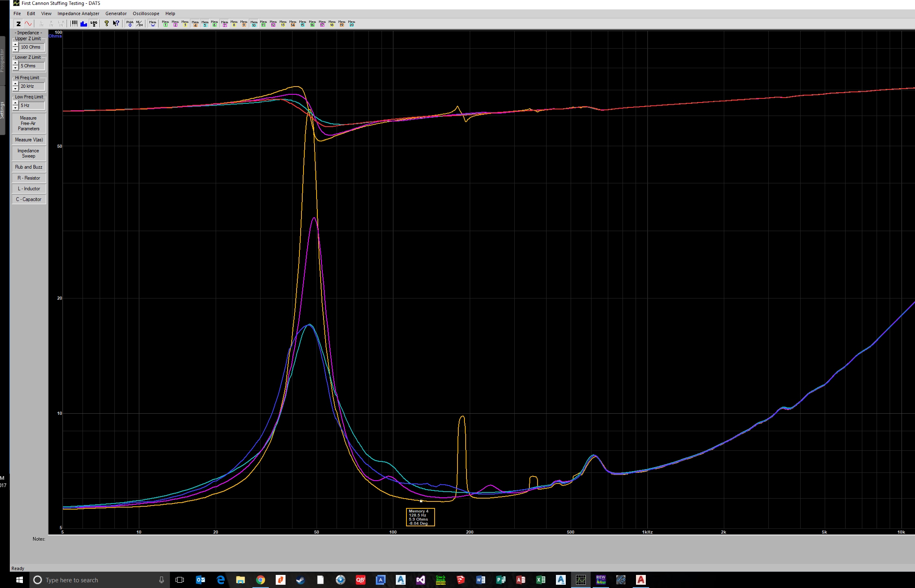Toggle the PHA phase trace display
This screenshot has height=588, width=915.
[x=130, y=24]
